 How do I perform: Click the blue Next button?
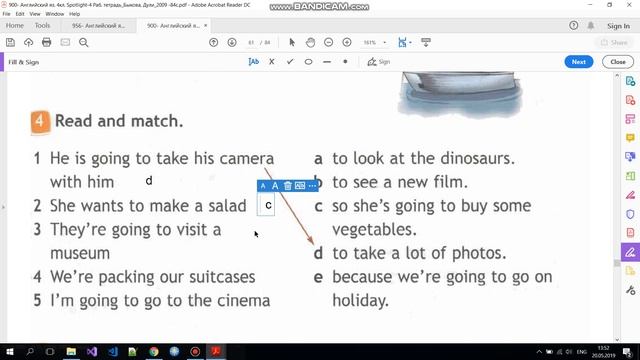pyautogui.click(x=578, y=62)
